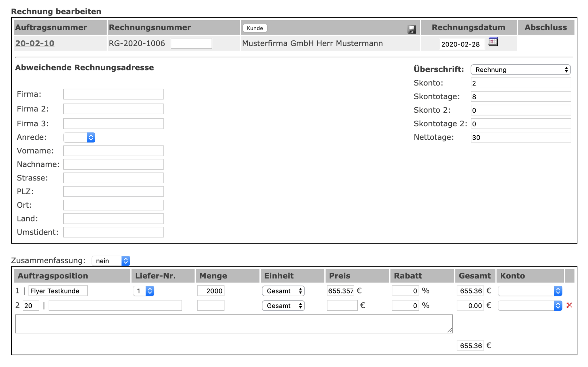Open Liefer-Nr. selector in row 1

coord(143,291)
